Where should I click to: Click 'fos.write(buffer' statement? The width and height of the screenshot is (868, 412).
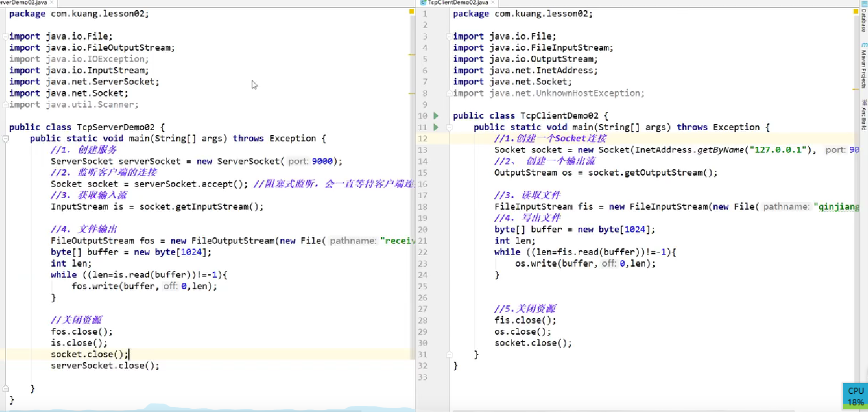coord(114,286)
